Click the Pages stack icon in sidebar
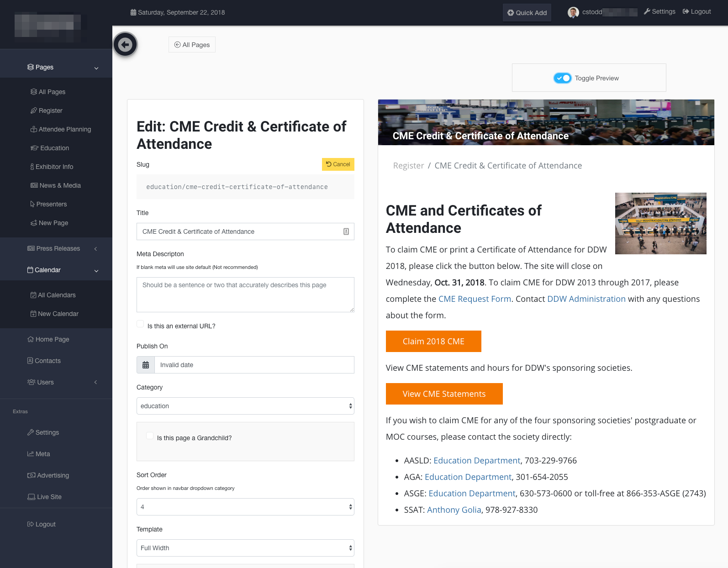Image resolution: width=728 pixels, height=568 pixels. pyautogui.click(x=31, y=67)
